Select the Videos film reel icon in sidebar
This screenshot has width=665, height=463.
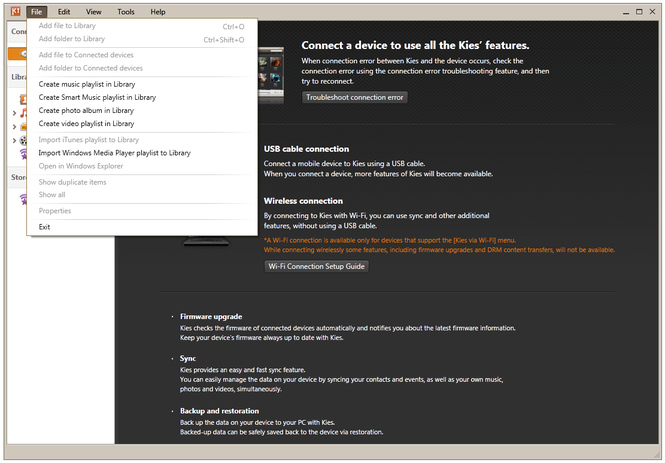(x=23, y=140)
